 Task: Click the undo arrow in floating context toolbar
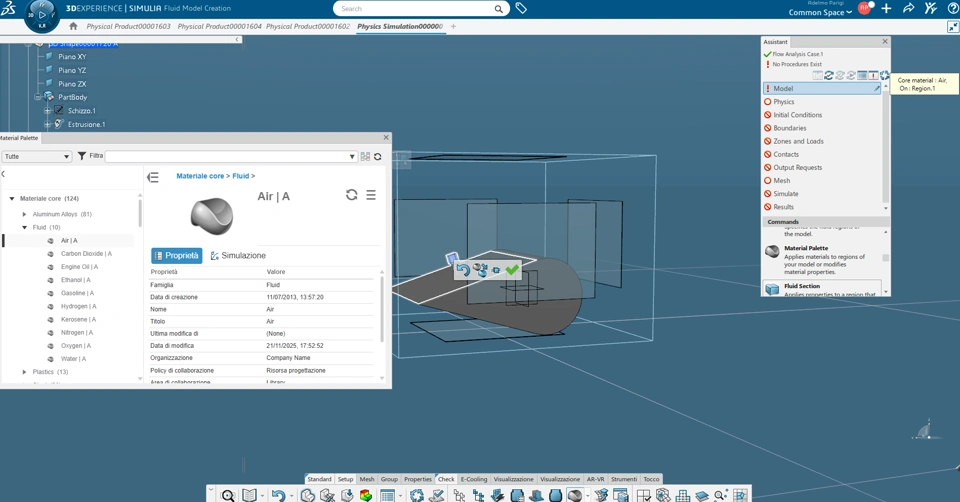tap(463, 270)
